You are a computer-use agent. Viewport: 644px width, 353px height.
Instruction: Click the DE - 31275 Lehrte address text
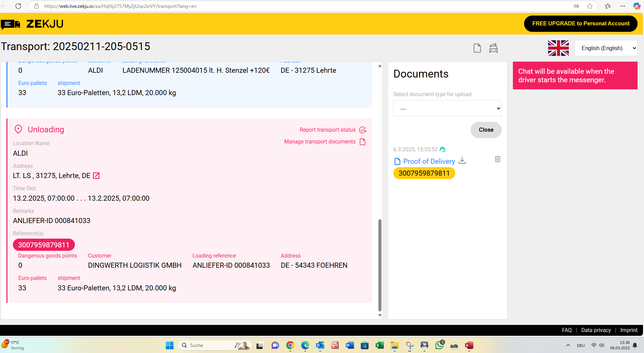tap(308, 70)
